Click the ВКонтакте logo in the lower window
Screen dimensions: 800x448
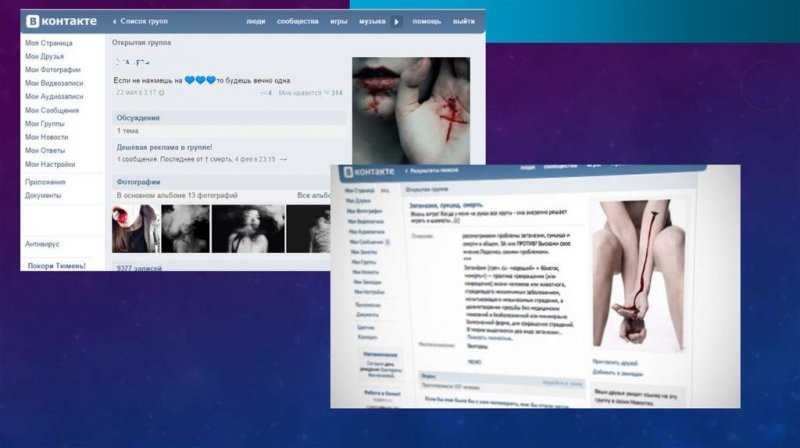pos(369,171)
